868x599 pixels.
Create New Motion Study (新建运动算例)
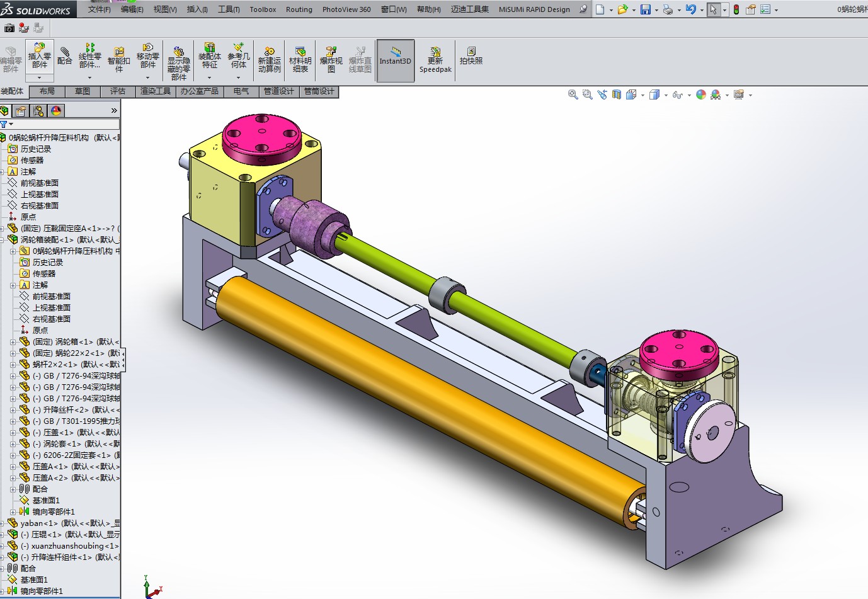269,59
